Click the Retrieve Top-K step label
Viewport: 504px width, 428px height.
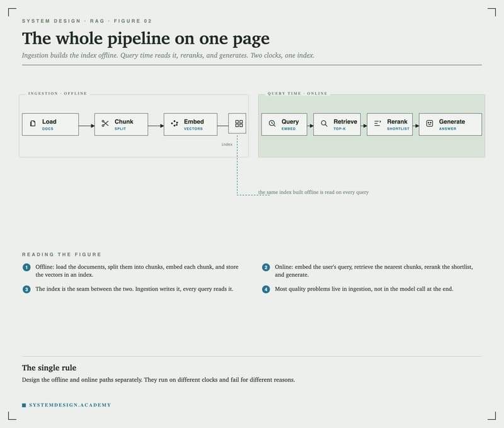click(345, 125)
